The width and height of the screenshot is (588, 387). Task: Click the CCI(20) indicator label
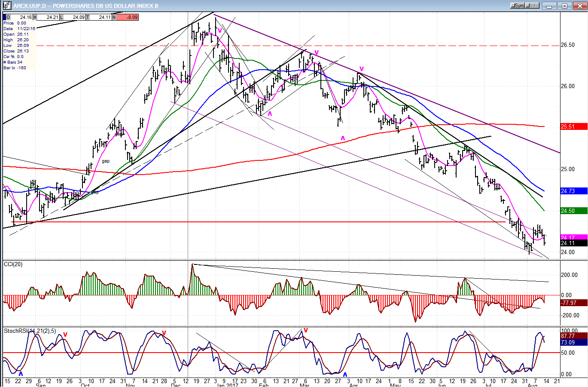click(x=13, y=264)
